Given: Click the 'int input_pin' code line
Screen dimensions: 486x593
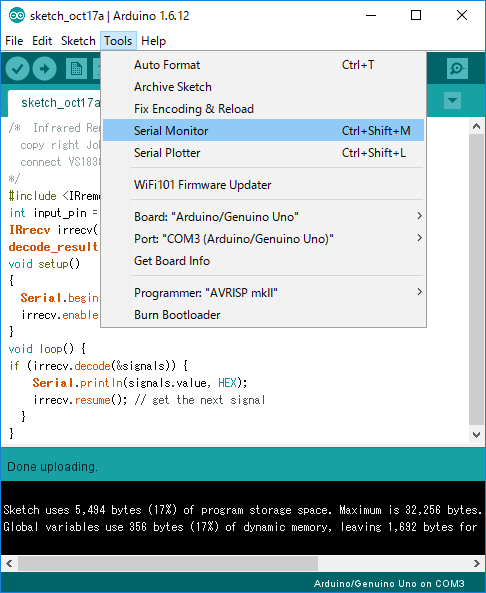Looking at the screenshot, I should (x=53, y=213).
